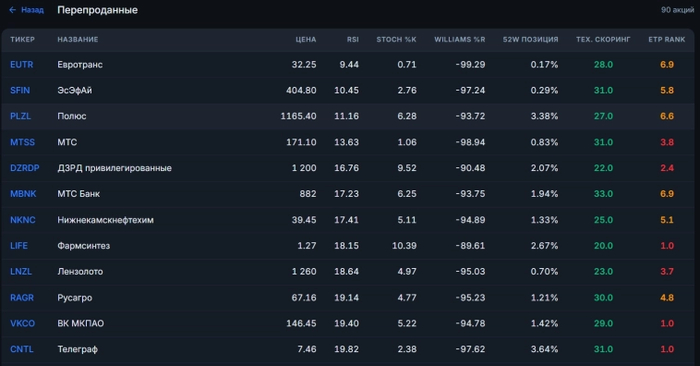Sort by ТЕХ. СКОРИНГ column header
This screenshot has height=366, width=700.
point(603,39)
